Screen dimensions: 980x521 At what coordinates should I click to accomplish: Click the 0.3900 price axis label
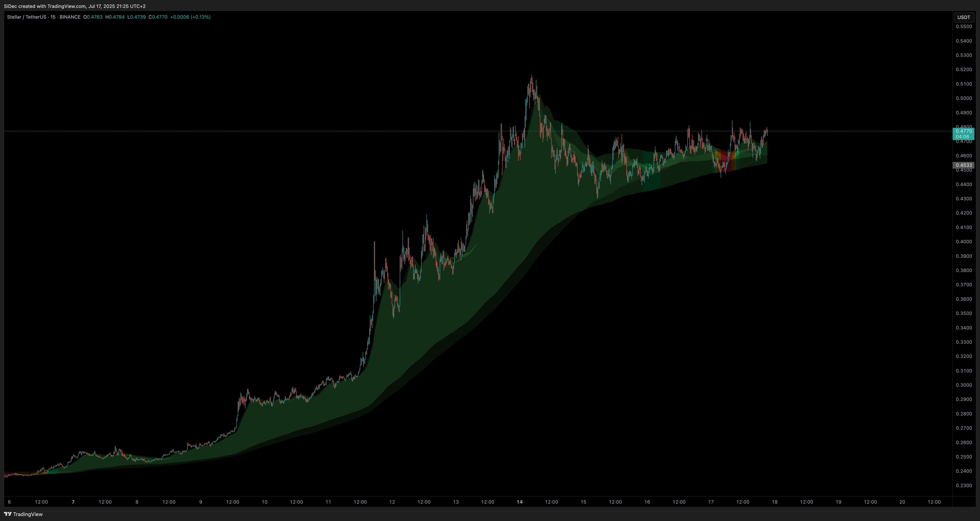pos(964,256)
